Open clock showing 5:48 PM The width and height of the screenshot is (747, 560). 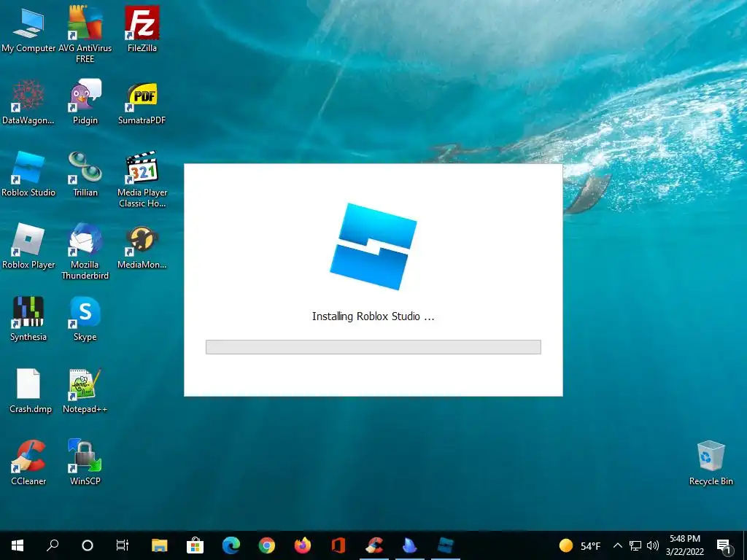click(684, 545)
